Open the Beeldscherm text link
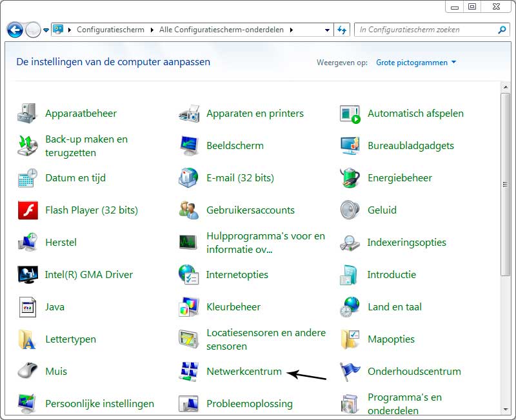The width and height of the screenshot is (516, 420). [235, 146]
